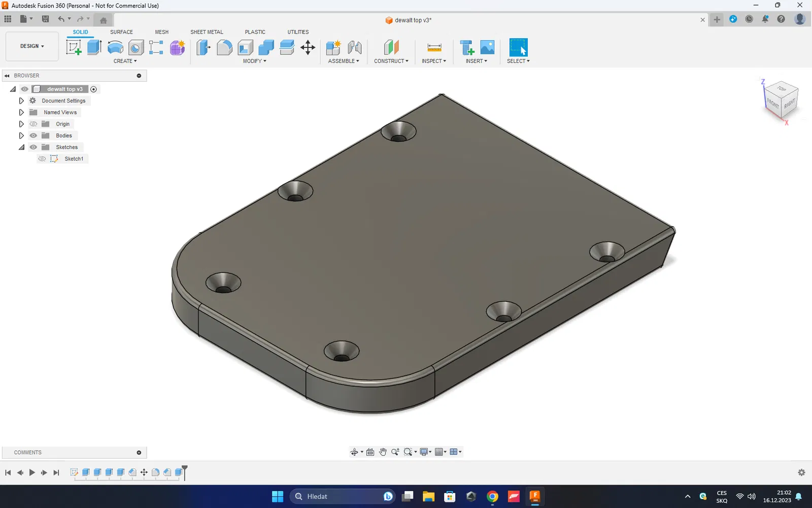Jump to the timeline beginning

click(8, 472)
